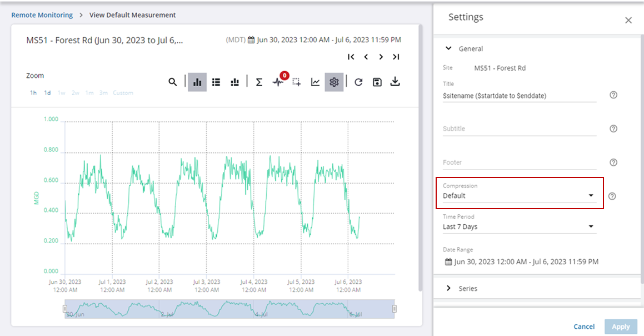
Task: Select the 1d zoom option
Action: point(47,93)
